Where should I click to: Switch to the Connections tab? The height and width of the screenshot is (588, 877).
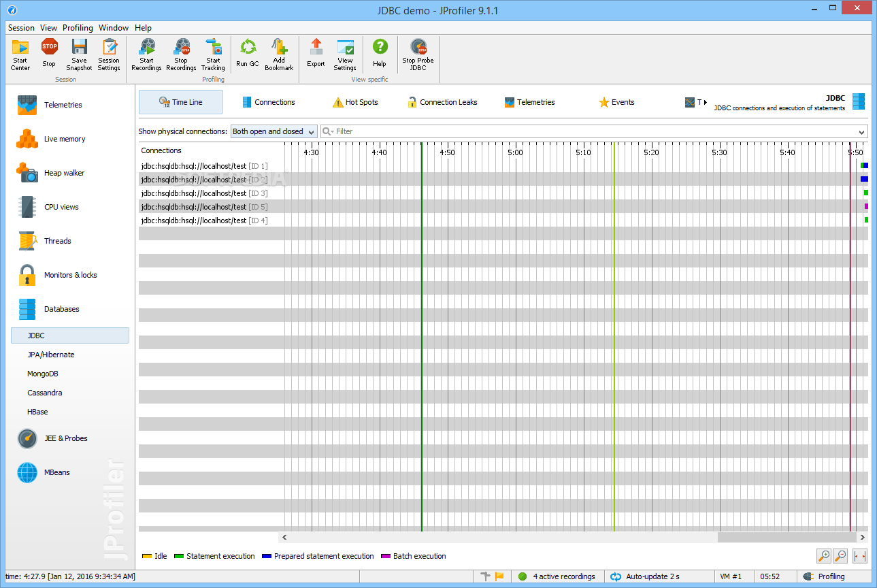pyautogui.click(x=268, y=102)
